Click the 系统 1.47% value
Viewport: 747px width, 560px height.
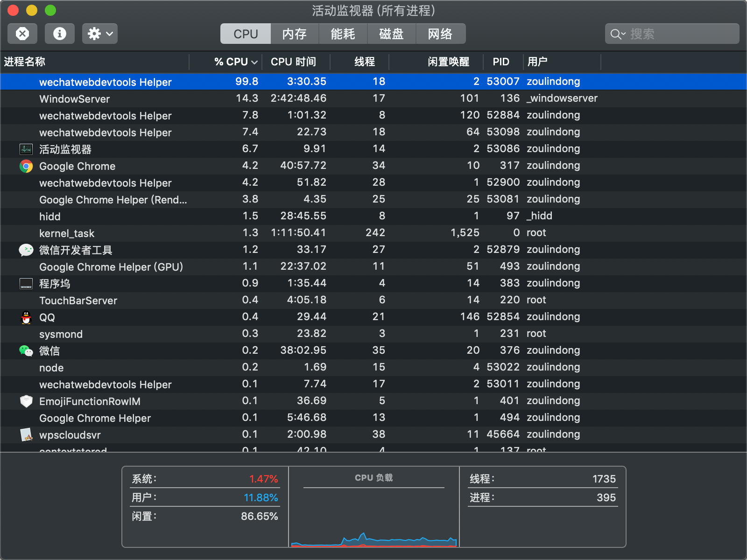(264, 479)
